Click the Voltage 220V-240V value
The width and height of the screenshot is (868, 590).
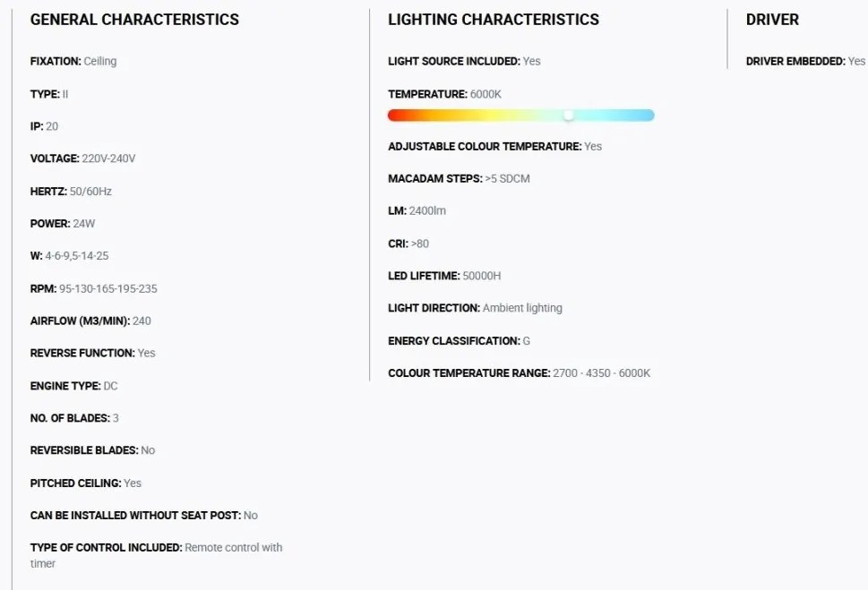click(x=108, y=158)
